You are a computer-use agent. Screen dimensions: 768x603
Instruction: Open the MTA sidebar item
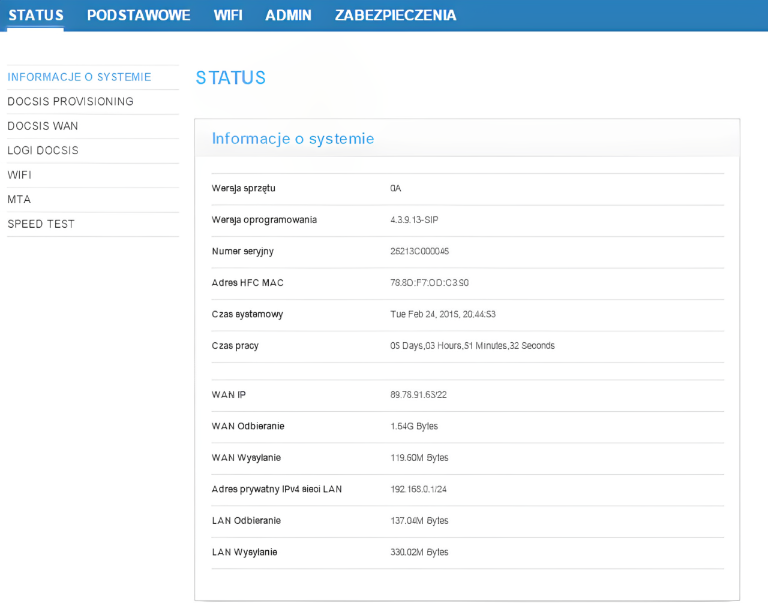point(19,200)
